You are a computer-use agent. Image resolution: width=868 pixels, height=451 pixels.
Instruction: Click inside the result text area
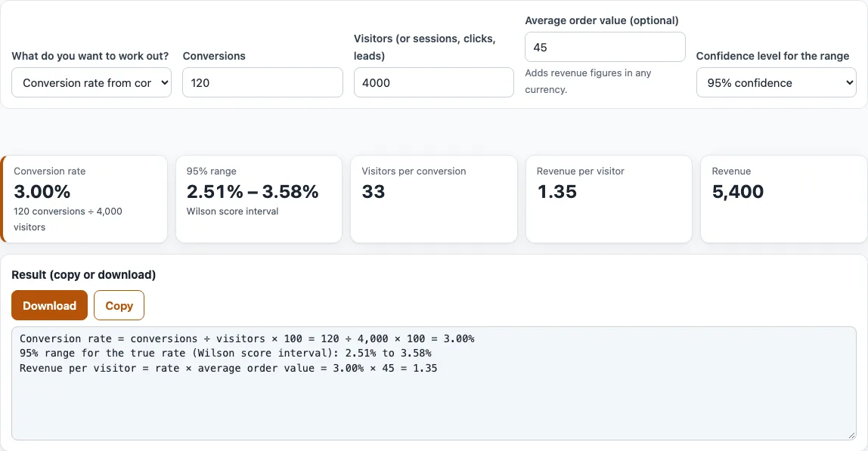point(433,384)
